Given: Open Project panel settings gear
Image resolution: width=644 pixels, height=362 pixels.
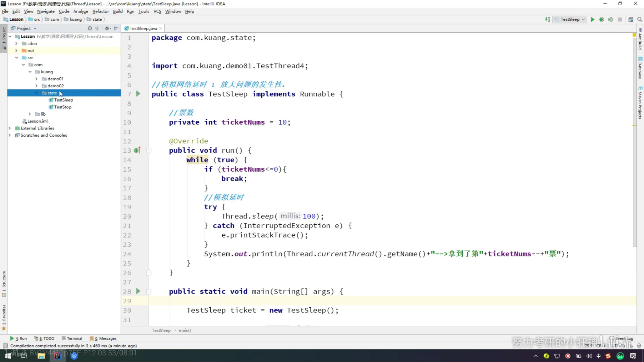Looking at the screenshot, I should (107, 28).
